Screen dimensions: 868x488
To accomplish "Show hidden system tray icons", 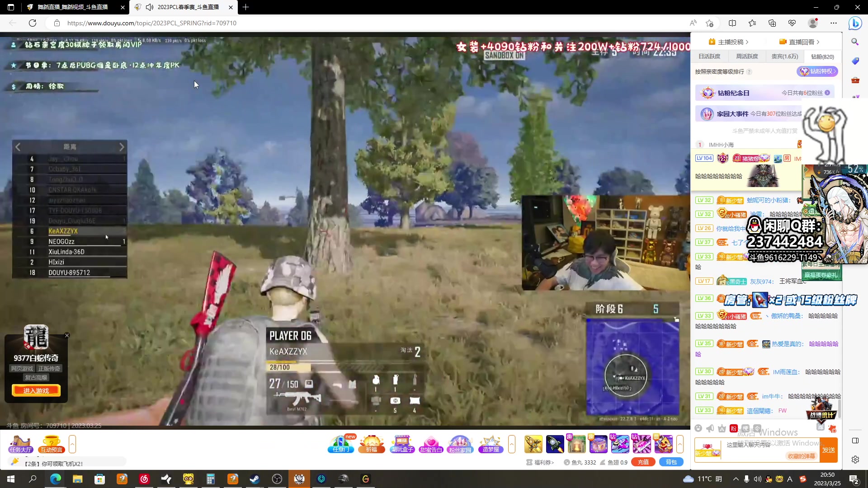I will (x=736, y=479).
